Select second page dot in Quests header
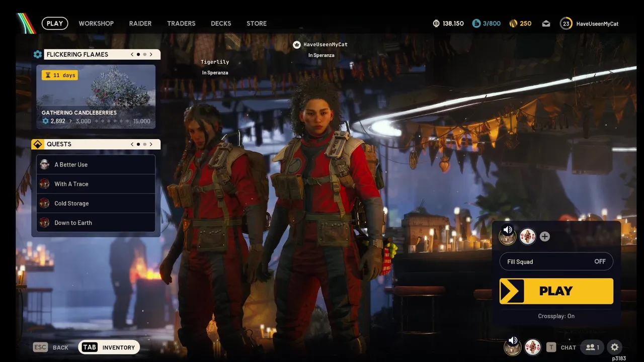This screenshot has width=644, height=362. click(145, 144)
